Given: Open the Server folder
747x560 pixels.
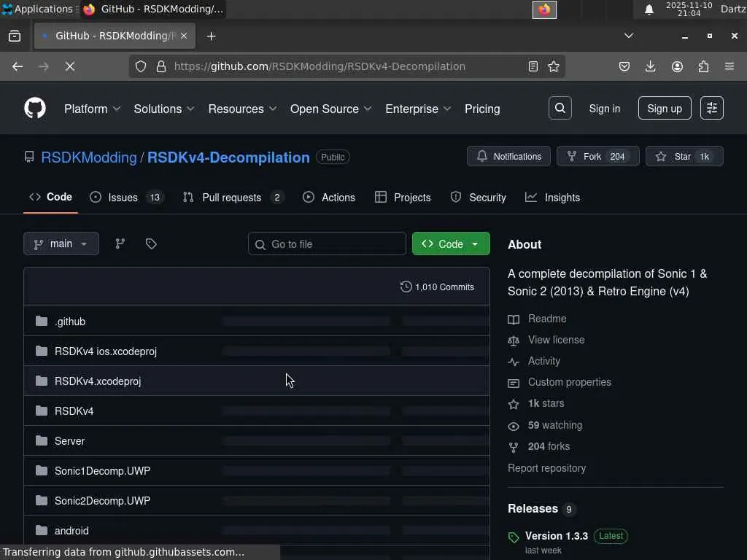Looking at the screenshot, I should click(69, 441).
